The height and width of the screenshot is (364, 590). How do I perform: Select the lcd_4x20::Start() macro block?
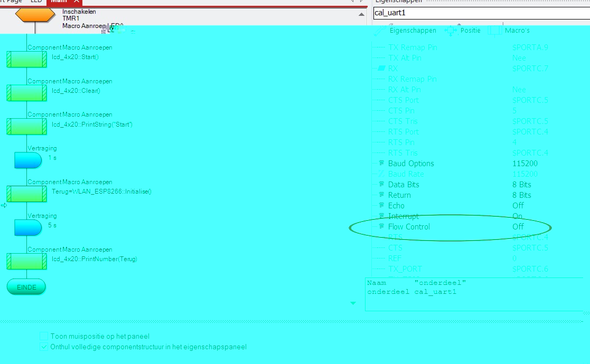point(26,60)
